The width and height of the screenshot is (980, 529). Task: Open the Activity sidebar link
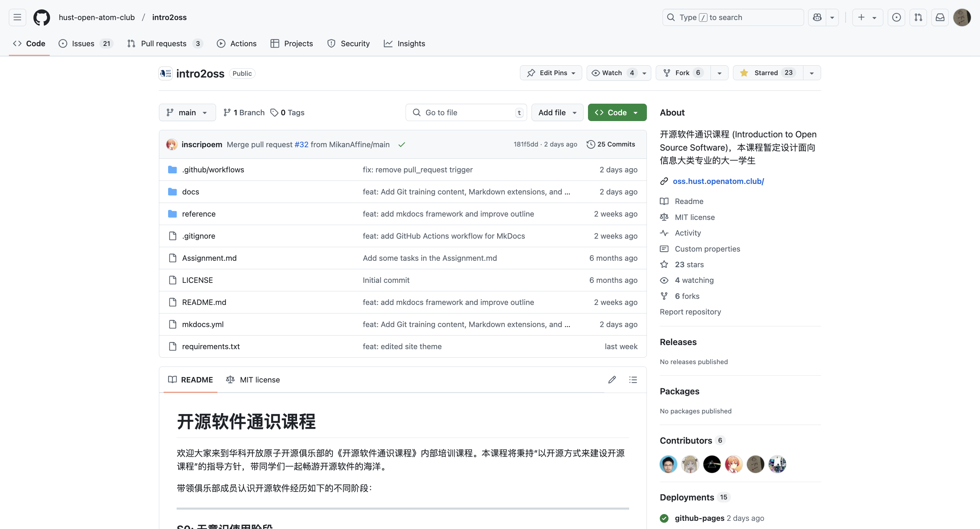coord(688,233)
